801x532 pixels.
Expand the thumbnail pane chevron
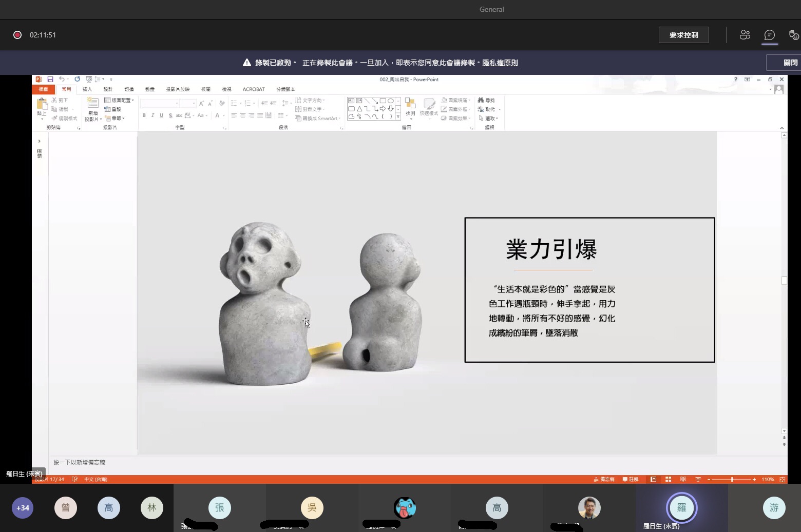coord(39,141)
